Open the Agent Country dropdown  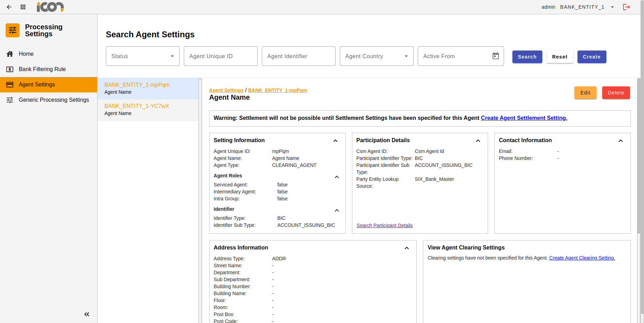[376, 56]
